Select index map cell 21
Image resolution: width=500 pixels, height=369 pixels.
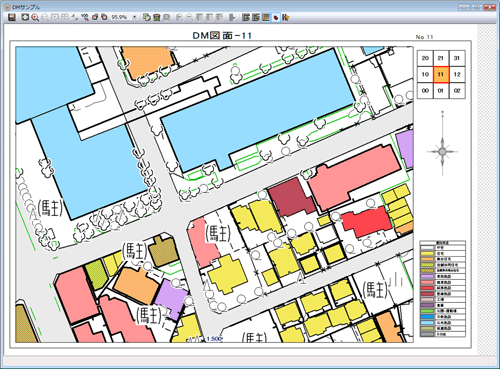pos(441,58)
